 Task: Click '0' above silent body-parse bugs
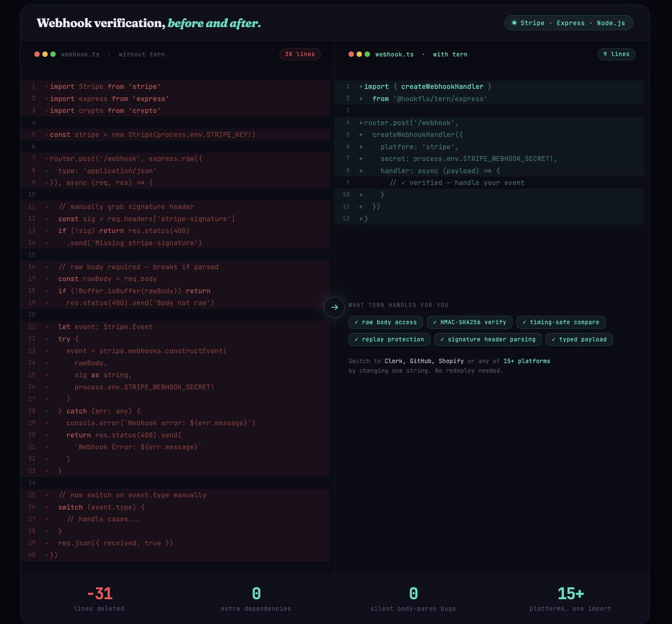(413, 593)
